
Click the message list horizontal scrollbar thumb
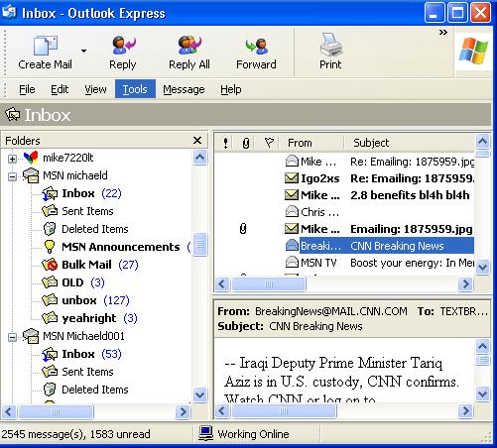tap(269, 284)
